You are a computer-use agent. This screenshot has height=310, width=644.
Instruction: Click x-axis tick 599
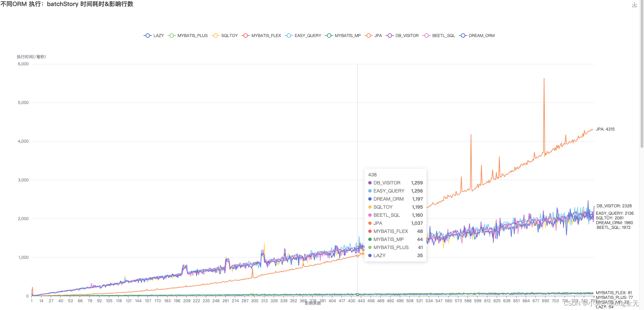coord(478,301)
